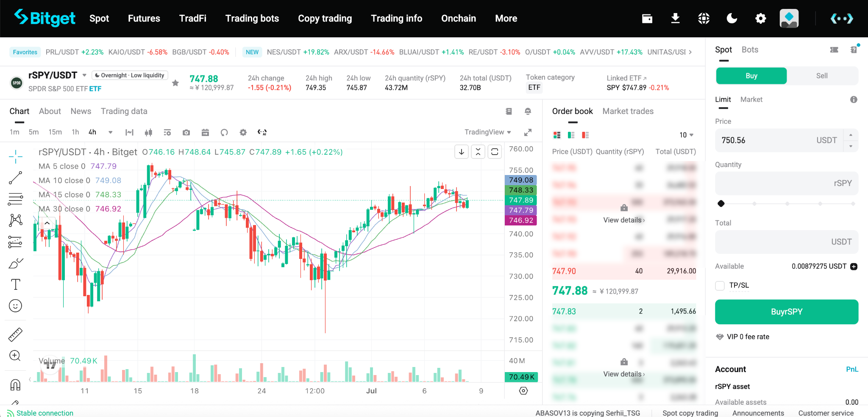Change candlestick chart style
Screen dimensions: 868x417
pos(148,132)
